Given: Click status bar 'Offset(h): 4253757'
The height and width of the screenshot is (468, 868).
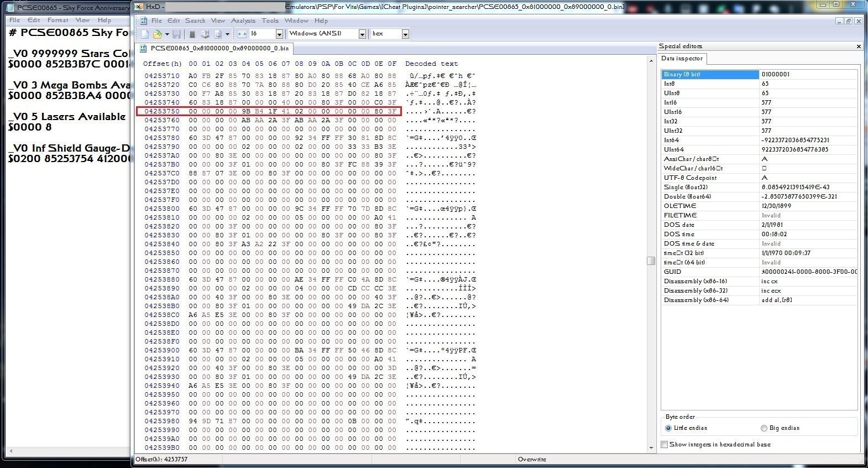Looking at the screenshot, I should point(161,459).
